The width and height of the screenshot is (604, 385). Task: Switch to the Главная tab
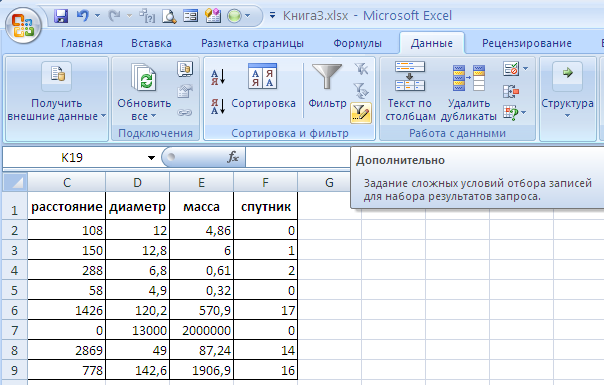pos(82,43)
